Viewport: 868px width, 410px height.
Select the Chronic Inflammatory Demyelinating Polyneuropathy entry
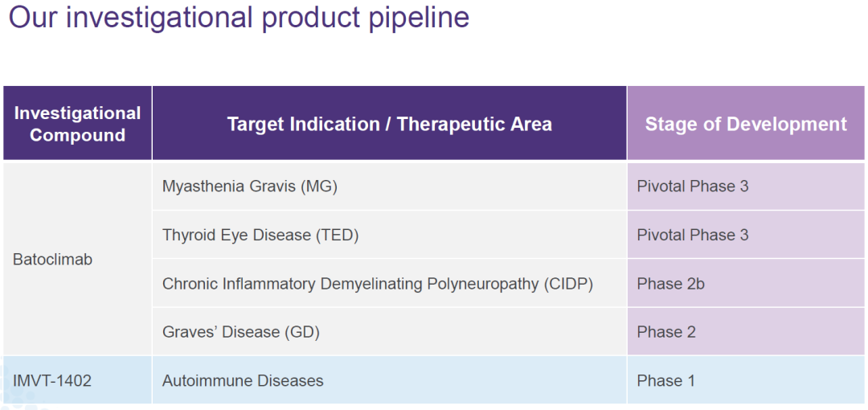point(378,284)
